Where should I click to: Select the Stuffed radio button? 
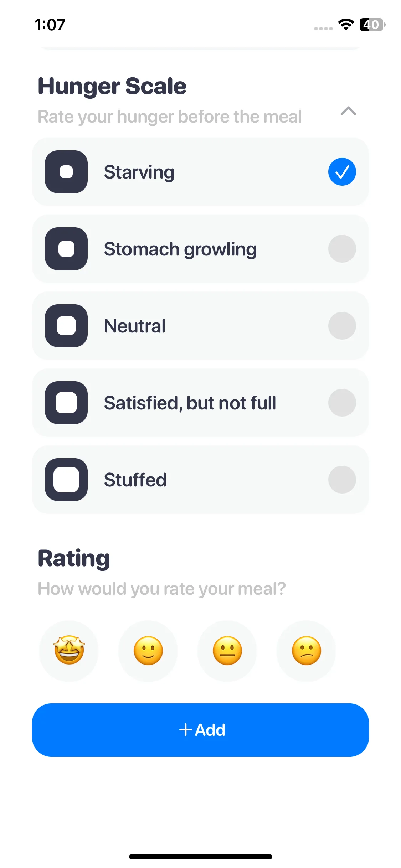tap(342, 480)
